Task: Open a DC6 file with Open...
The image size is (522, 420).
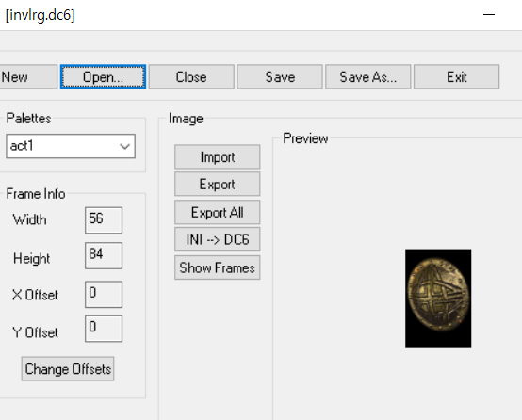Action: coord(104,77)
